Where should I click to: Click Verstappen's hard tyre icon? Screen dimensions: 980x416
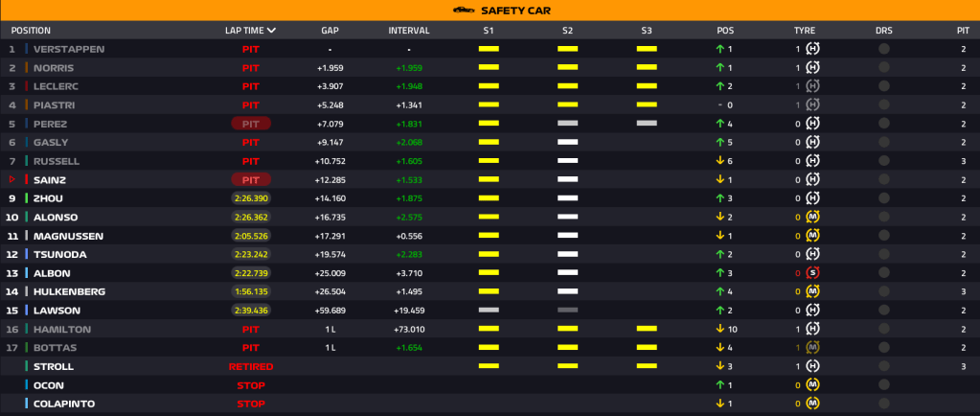tap(812, 49)
